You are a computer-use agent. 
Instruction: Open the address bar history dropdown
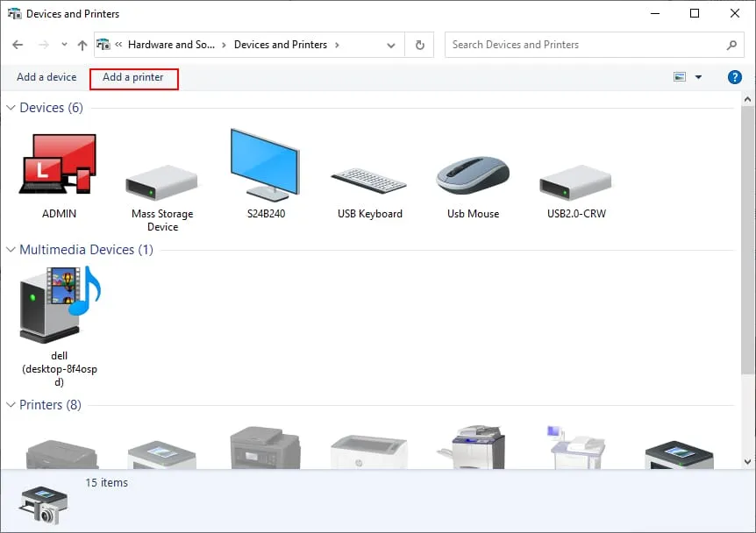tap(391, 45)
